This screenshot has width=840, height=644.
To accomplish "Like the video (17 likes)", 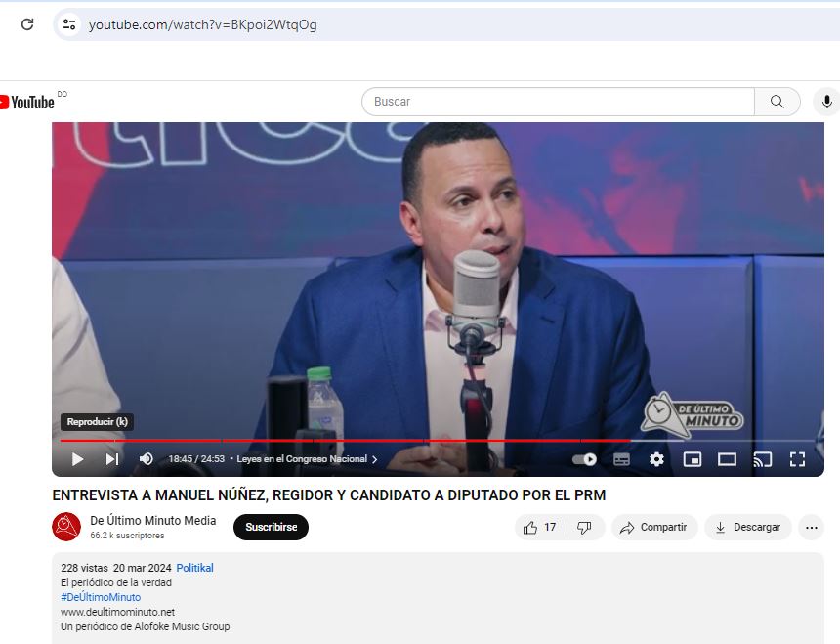I will 540,527.
